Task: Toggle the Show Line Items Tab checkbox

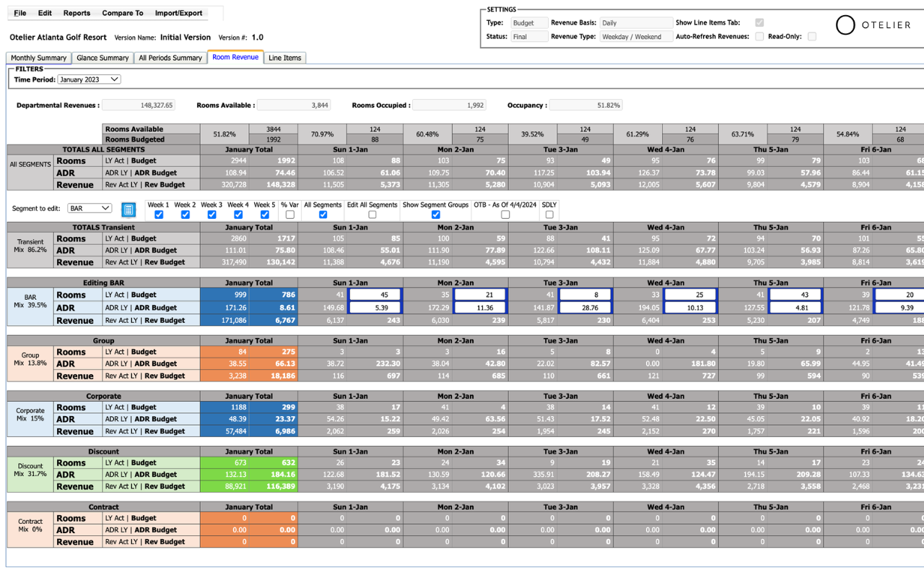Action: pos(759,22)
